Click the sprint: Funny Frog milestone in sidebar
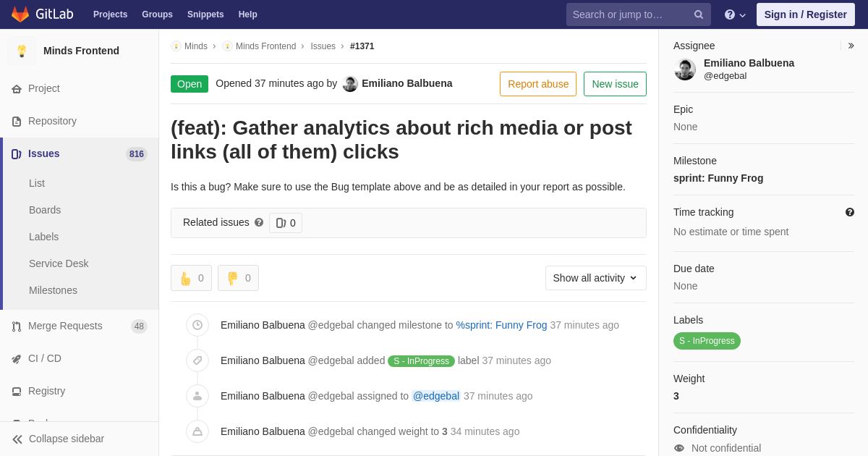The width and height of the screenshot is (868, 456). click(718, 178)
